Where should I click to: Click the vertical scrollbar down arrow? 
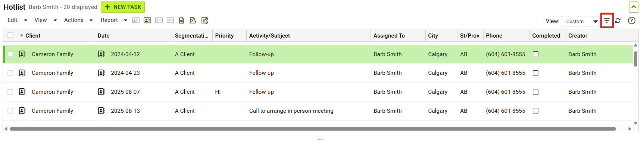click(x=635, y=123)
